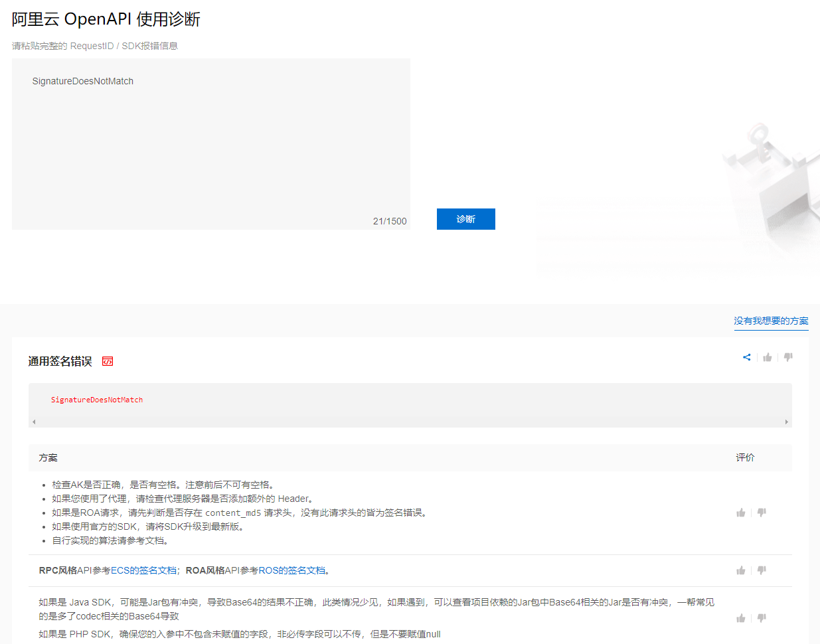Click the 如果是 PHP SDK paragraph
The height and width of the screenshot is (644, 820).
tap(240, 634)
